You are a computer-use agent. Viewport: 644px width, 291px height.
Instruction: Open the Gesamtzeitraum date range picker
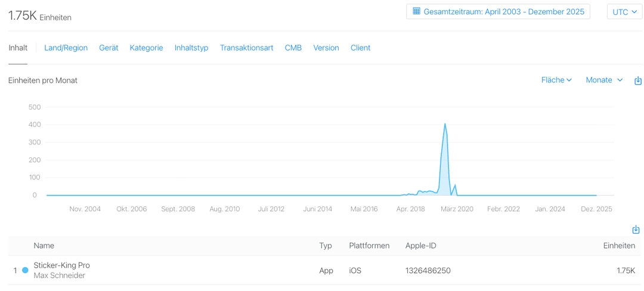[x=498, y=12]
